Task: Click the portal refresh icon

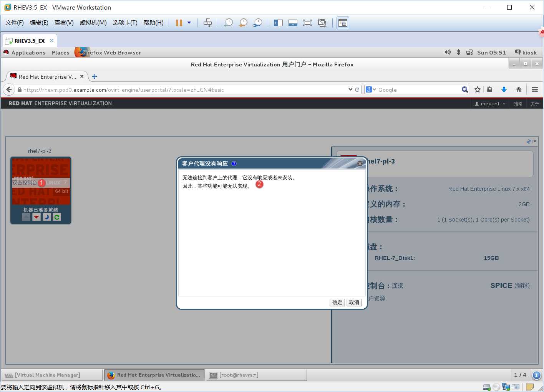Action: click(x=529, y=142)
